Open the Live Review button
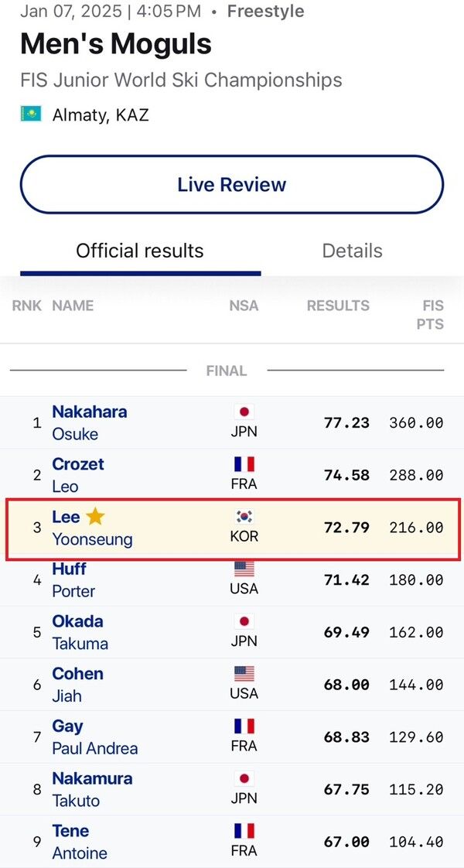 tap(232, 185)
